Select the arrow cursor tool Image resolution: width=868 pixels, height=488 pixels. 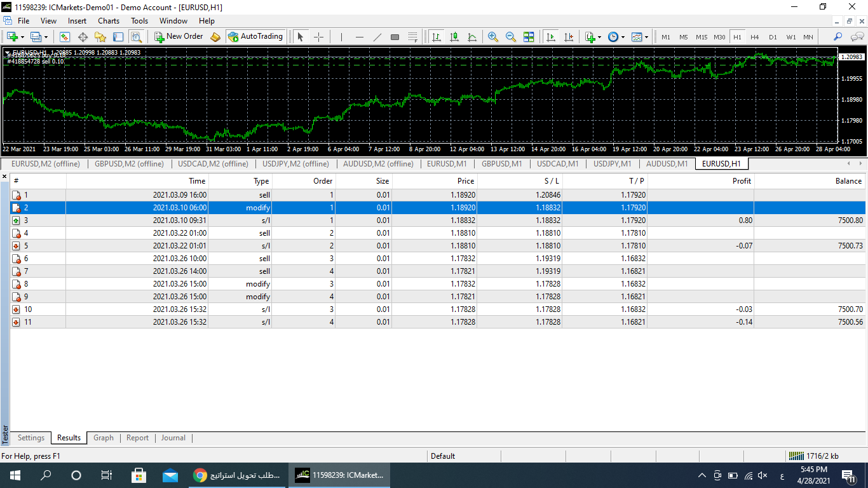301,37
